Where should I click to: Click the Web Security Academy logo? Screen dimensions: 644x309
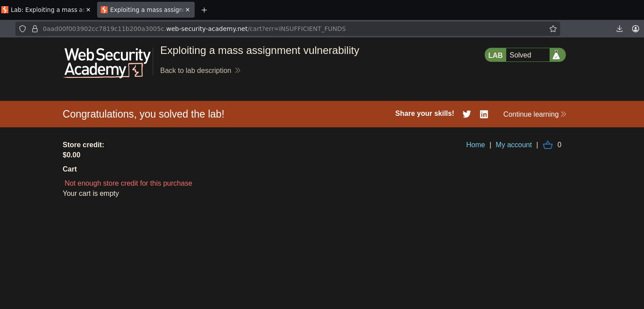pyautogui.click(x=107, y=62)
